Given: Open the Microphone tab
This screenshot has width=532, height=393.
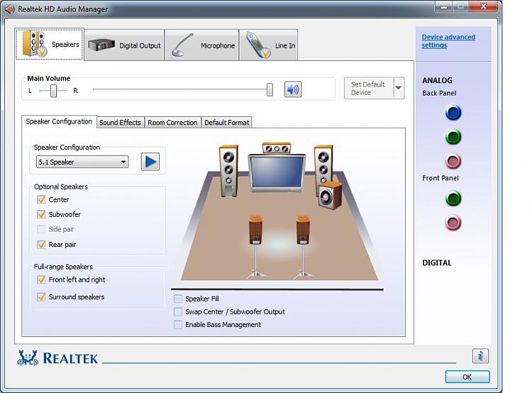Looking at the screenshot, I should (x=202, y=45).
